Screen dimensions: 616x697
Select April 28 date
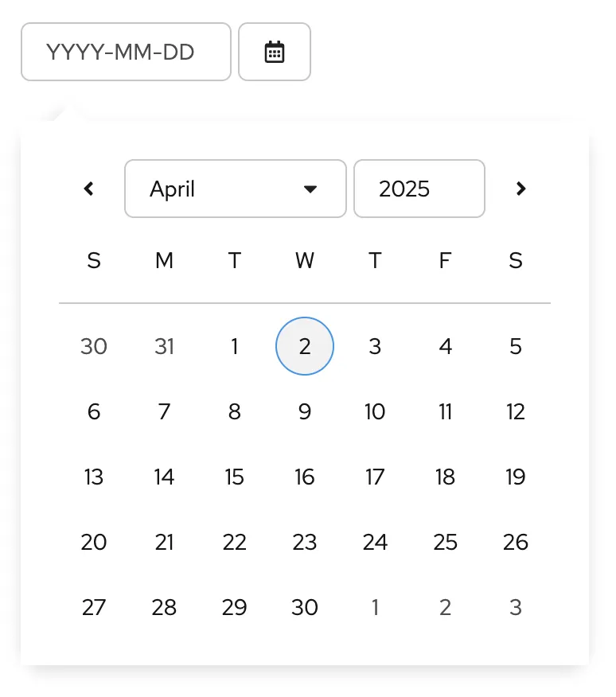(164, 608)
